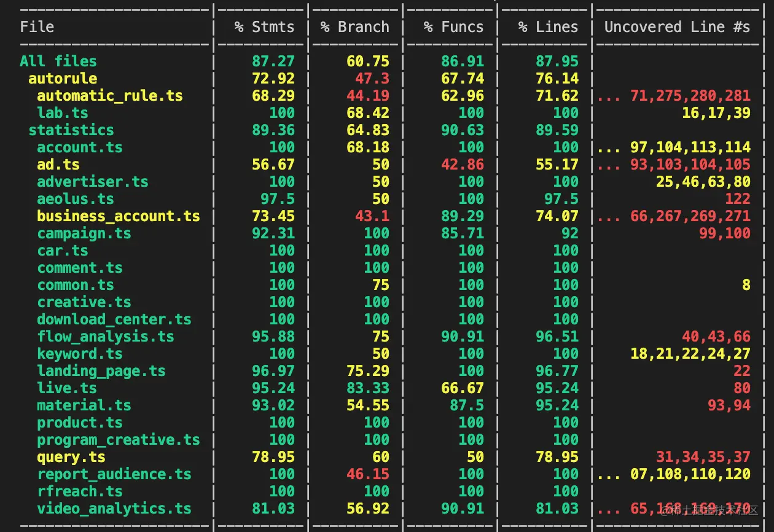The height and width of the screenshot is (532, 774).
Task: Click the % Branch column header
Action: pyautogui.click(x=355, y=27)
